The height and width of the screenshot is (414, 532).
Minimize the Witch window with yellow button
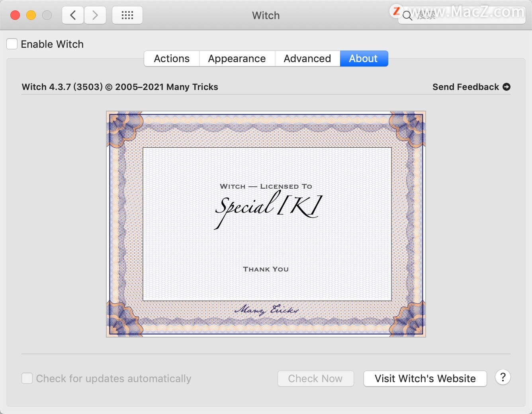[31, 16]
